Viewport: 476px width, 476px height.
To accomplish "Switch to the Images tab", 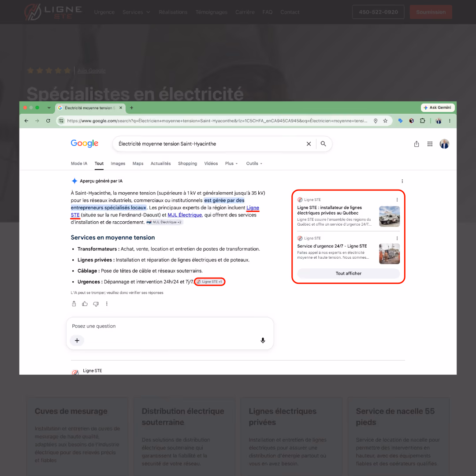I will 118,164.
